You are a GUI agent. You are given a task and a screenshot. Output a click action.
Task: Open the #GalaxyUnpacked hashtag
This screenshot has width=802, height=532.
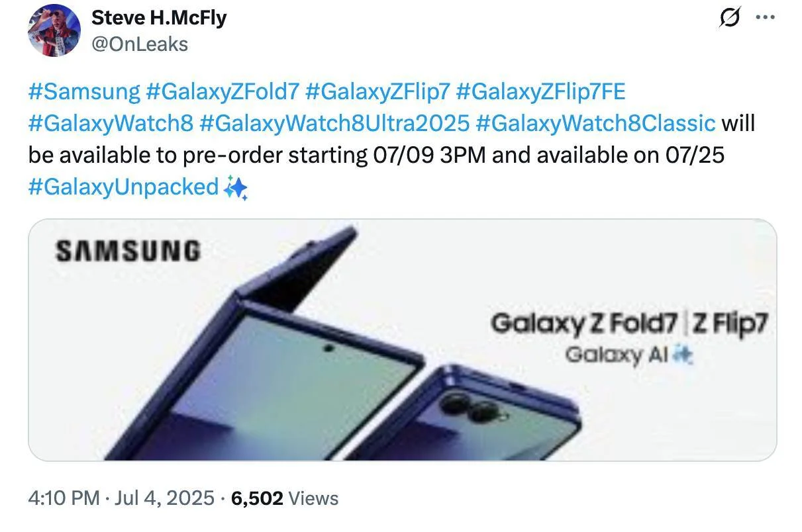[123, 187]
